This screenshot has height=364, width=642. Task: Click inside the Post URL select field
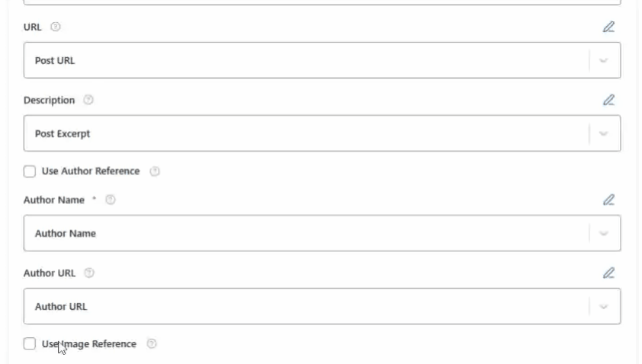(305, 61)
